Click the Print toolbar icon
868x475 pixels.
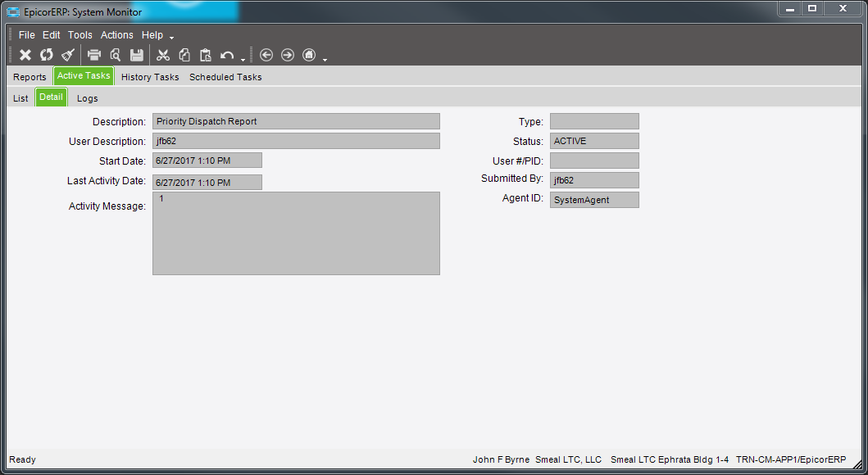click(x=94, y=55)
